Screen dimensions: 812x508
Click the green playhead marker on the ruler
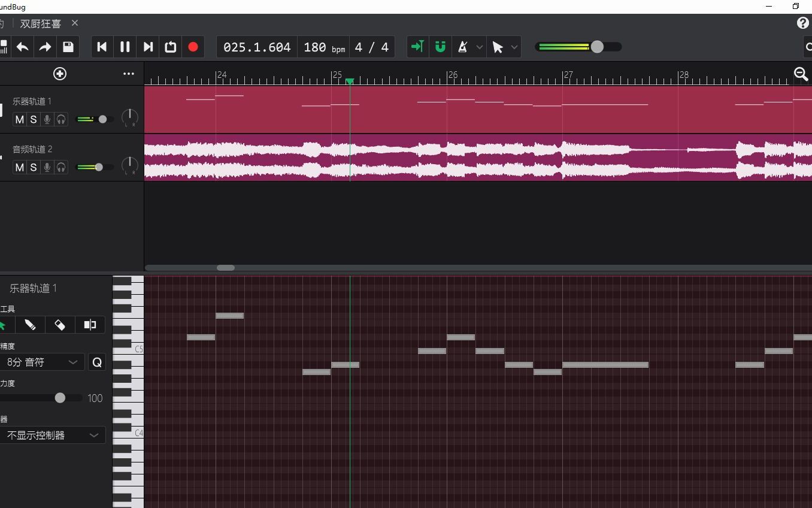[x=350, y=81]
